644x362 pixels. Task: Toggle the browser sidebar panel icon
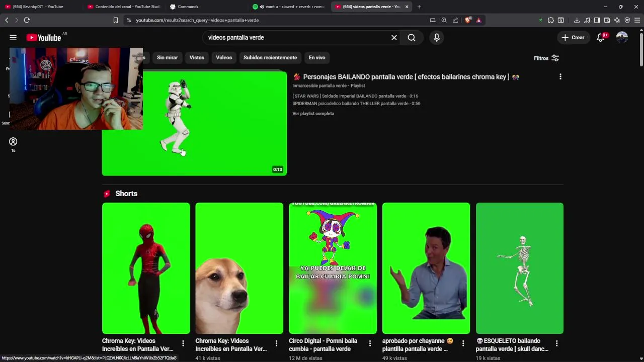pos(597,20)
